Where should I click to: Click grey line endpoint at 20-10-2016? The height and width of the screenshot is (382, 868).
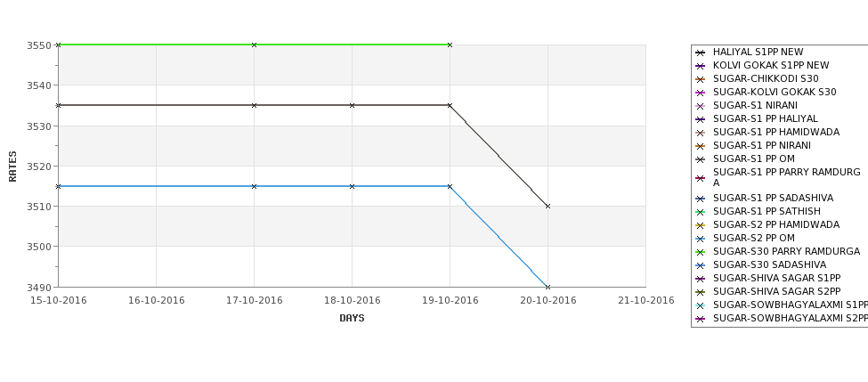(548, 206)
